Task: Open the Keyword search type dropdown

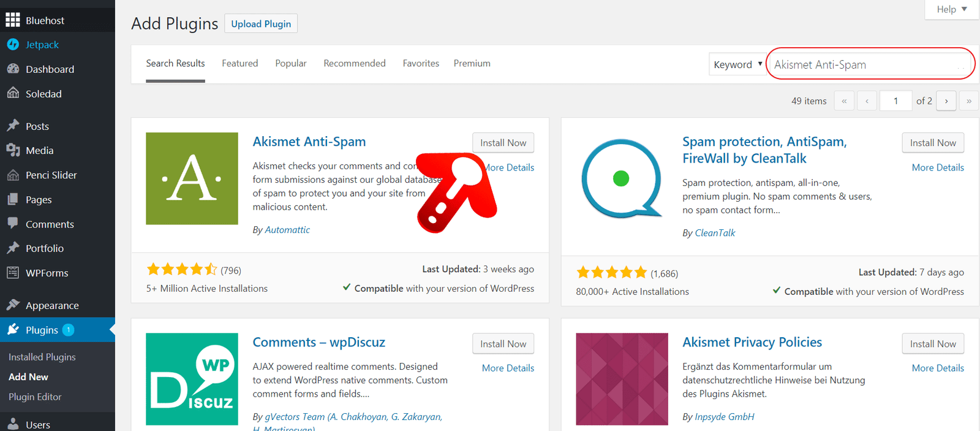Action: click(x=737, y=64)
